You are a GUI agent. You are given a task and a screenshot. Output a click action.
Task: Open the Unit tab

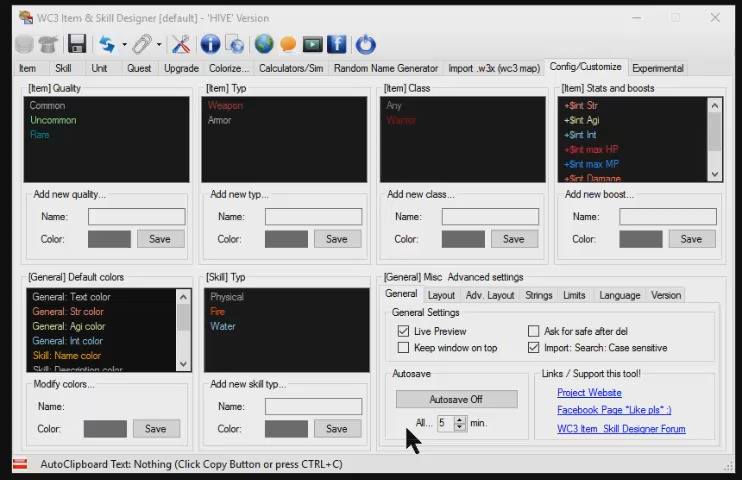coord(99,68)
